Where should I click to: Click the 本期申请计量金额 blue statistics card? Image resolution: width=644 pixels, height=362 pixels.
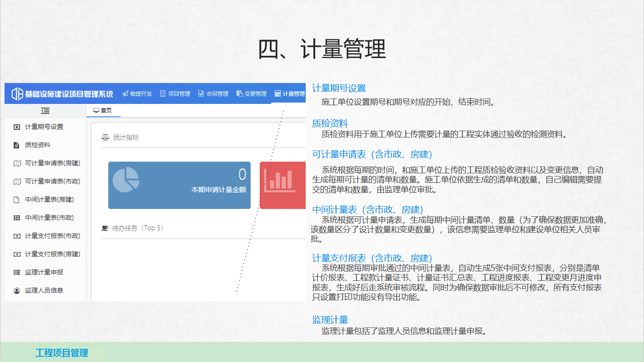tap(179, 185)
